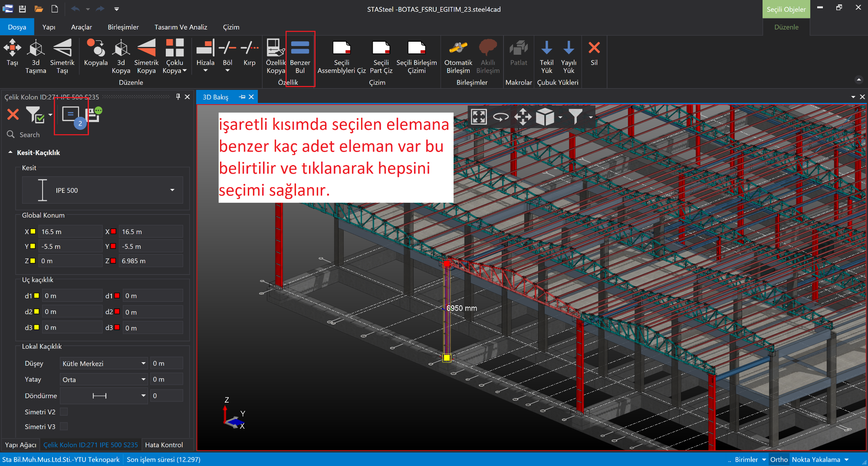Image resolution: width=868 pixels, height=466 pixels.
Task: Click the Seçili Objeler button
Action: 786,9
